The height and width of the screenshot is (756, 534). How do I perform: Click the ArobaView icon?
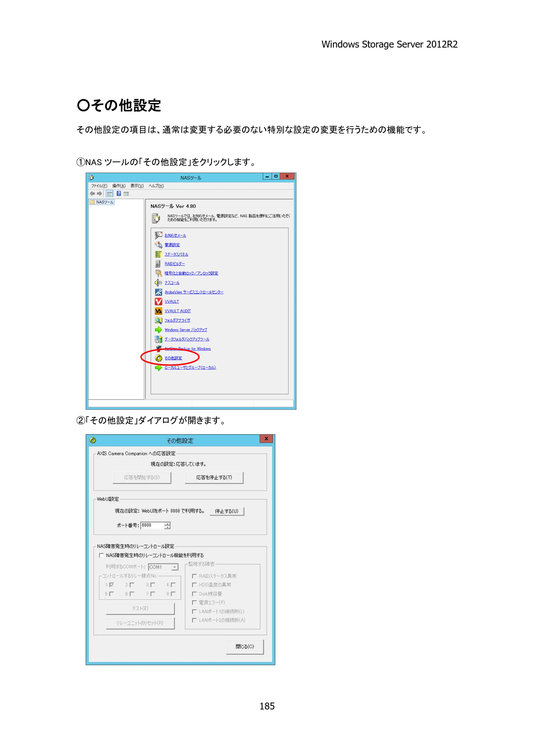tap(158, 292)
